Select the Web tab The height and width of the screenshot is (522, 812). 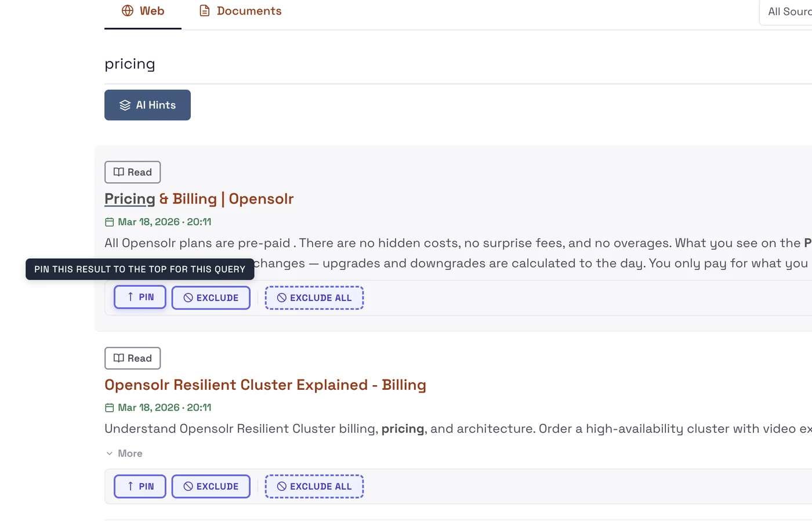(x=143, y=10)
